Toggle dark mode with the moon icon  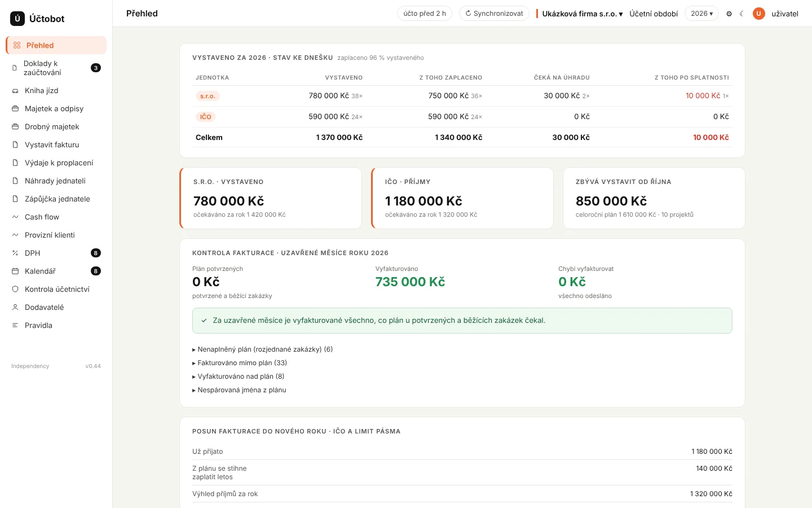tap(742, 14)
